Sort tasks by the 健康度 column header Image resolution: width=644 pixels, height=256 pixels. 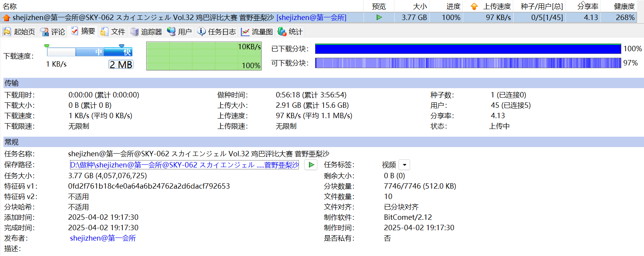(x=624, y=6)
